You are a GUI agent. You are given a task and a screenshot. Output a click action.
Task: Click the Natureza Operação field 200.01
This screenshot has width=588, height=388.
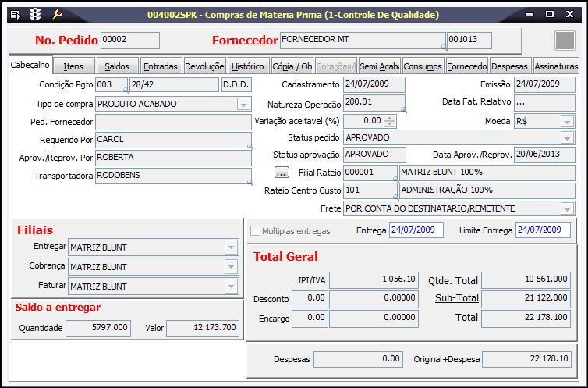tap(374, 102)
